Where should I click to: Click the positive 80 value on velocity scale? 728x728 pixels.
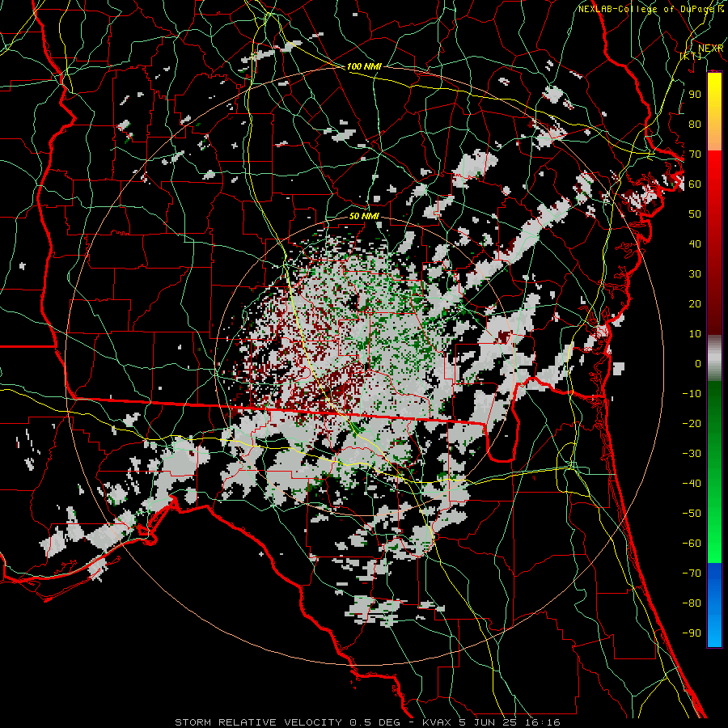pos(695,124)
